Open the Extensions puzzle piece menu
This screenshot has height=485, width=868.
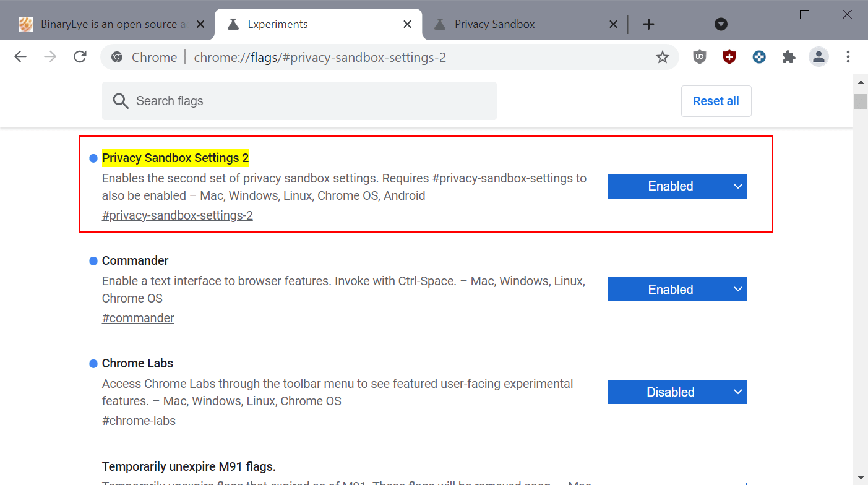[789, 58]
